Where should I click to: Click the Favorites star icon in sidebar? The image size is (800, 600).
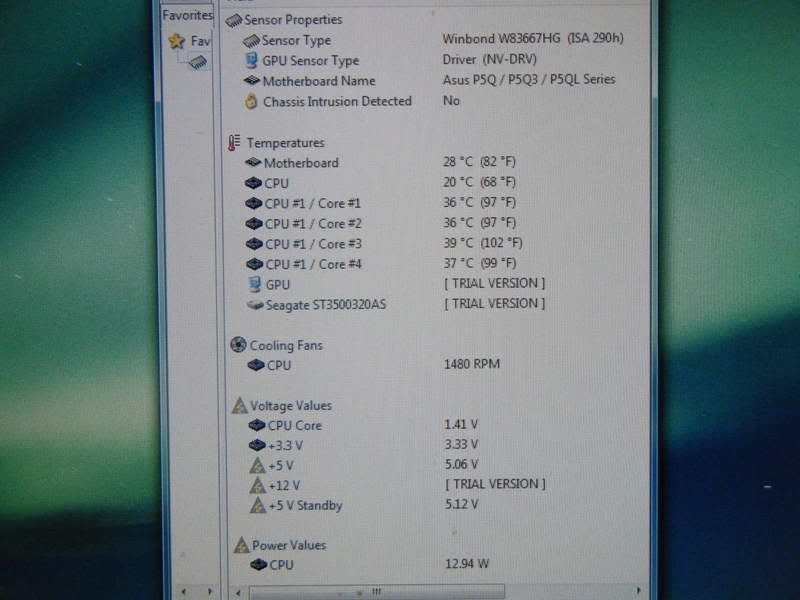click(x=177, y=41)
